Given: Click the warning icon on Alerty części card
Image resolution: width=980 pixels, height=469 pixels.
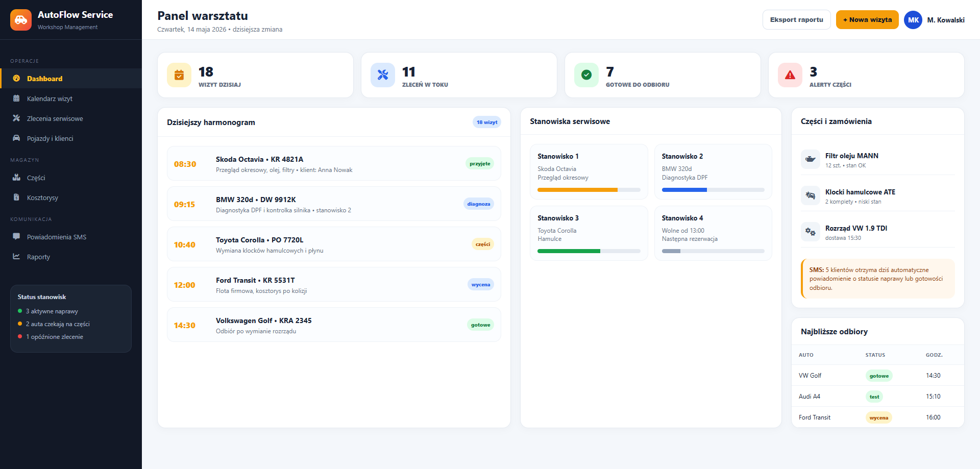Looking at the screenshot, I should (790, 75).
